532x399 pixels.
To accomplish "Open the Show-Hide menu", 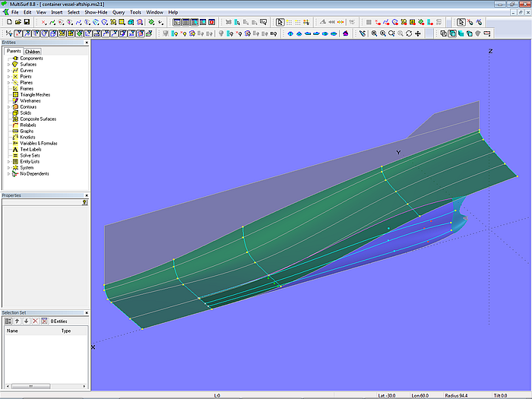I will [x=96, y=13].
